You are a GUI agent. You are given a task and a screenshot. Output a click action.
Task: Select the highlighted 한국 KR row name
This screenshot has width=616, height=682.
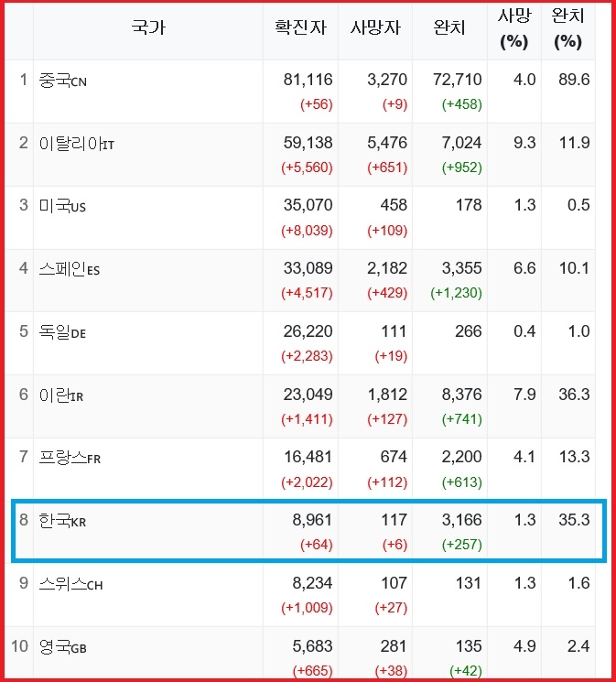point(62,521)
